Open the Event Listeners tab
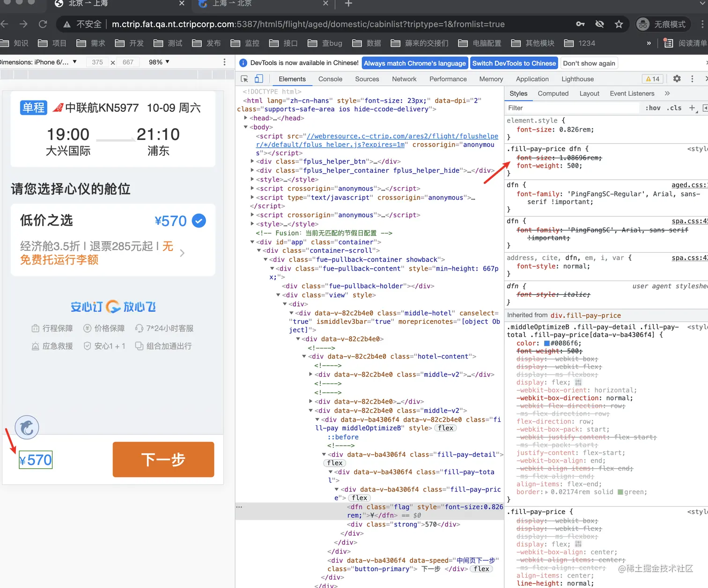The width and height of the screenshot is (708, 588). (632, 93)
